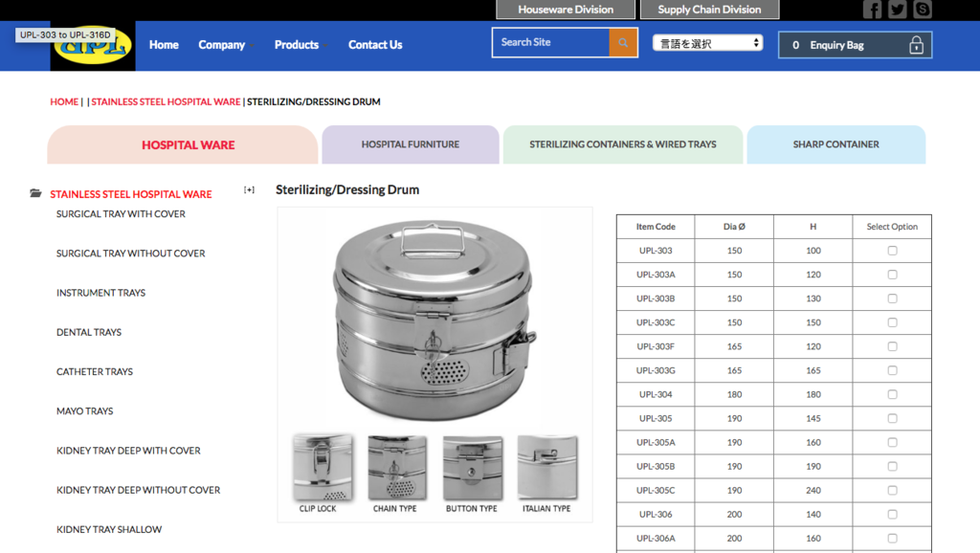The image size is (980, 553).
Task: Open Sterilizing Containers & Wired Trays tab
Action: (x=623, y=144)
